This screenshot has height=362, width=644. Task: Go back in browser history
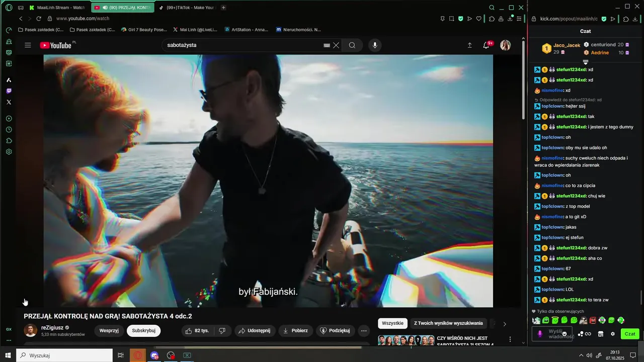[21, 19]
